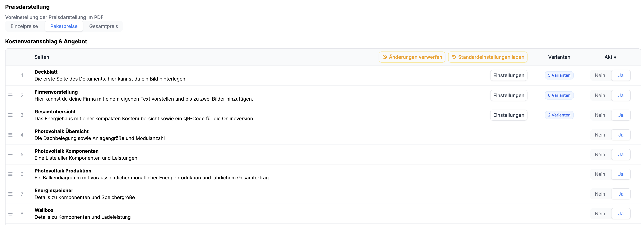Click drag handle for Photovoltaik Produktion
Viewport: 644px width, 225px height.
click(x=10, y=174)
